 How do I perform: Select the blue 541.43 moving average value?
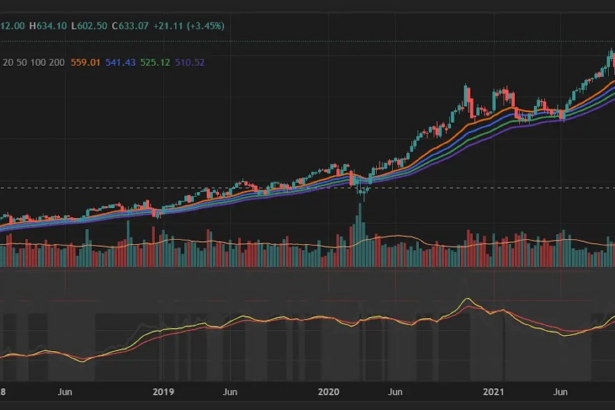click(120, 62)
